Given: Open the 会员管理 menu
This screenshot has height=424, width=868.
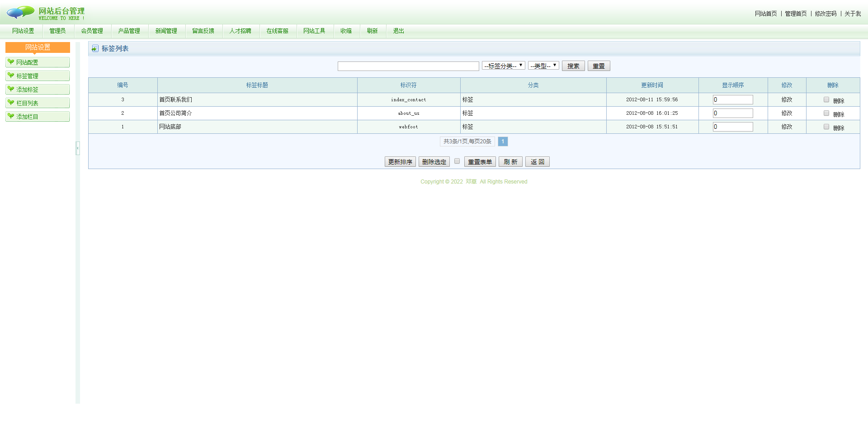Looking at the screenshot, I should 92,31.
